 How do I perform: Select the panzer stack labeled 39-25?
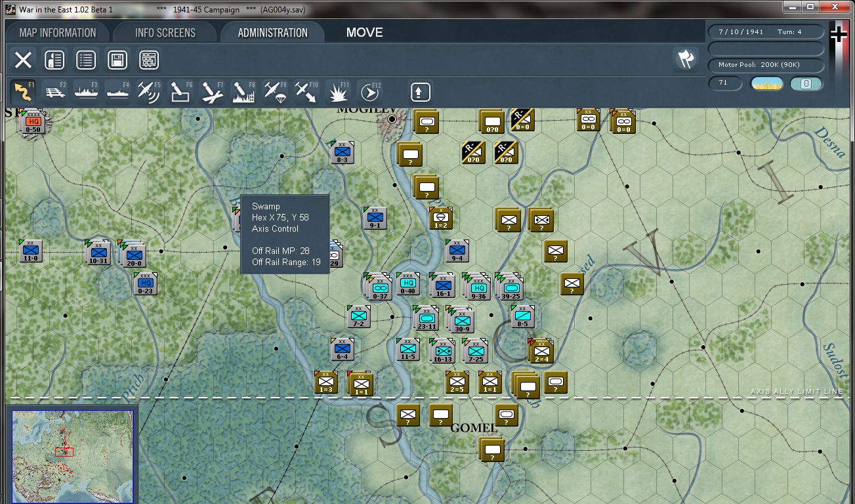[511, 287]
